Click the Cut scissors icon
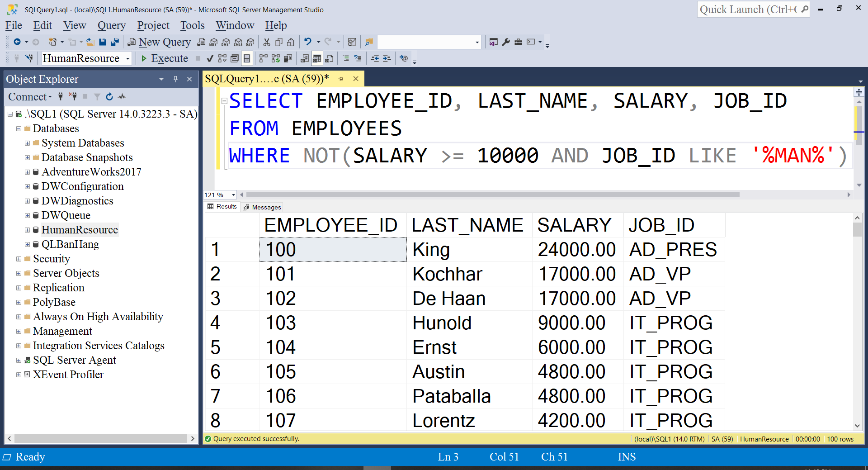The height and width of the screenshot is (470, 868). (x=267, y=42)
